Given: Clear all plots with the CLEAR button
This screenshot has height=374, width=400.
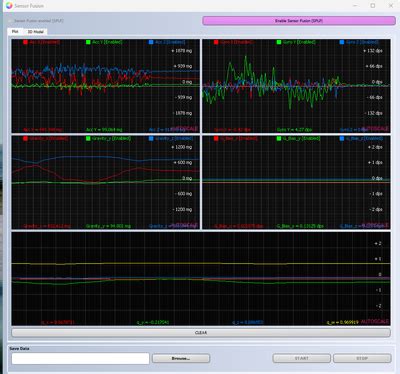Looking at the screenshot, I should pyautogui.click(x=201, y=333).
